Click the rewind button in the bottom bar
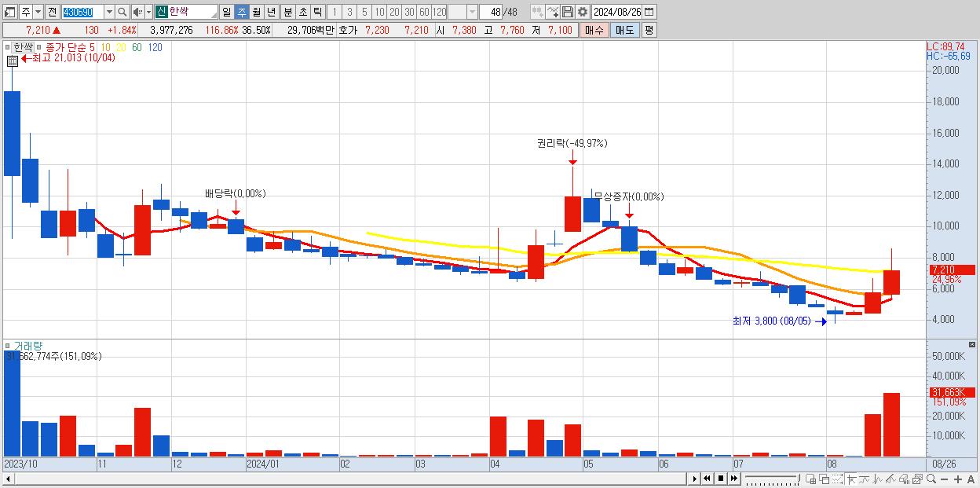 coord(707,479)
